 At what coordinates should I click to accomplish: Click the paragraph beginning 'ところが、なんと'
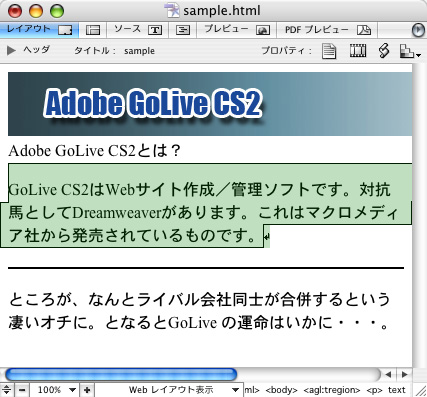(x=199, y=311)
